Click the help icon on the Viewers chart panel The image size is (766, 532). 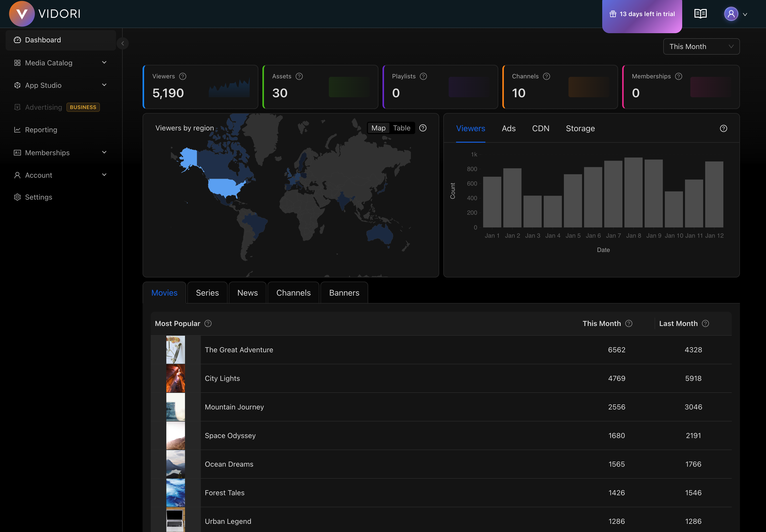[x=724, y=128]
